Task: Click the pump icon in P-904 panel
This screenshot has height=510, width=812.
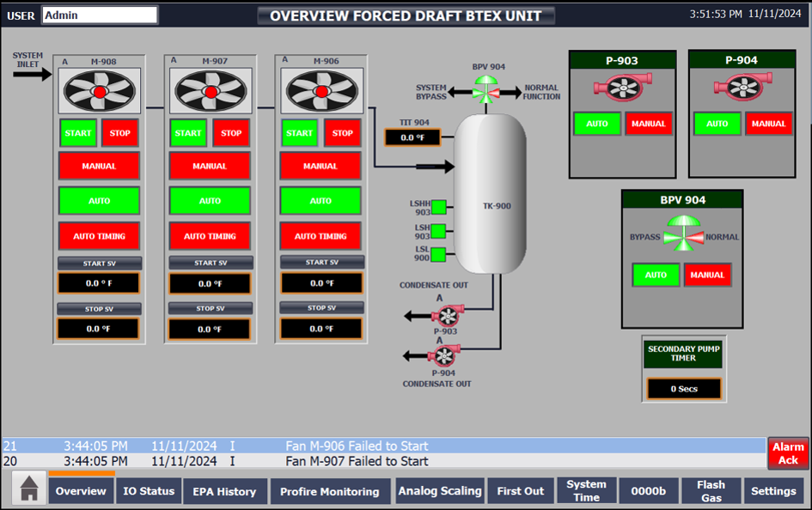Action: [x=742, y=88]
